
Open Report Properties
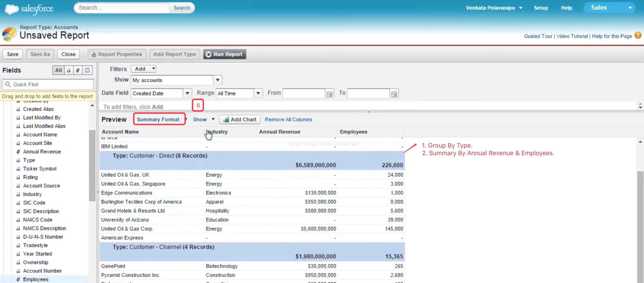coord(117,54)
